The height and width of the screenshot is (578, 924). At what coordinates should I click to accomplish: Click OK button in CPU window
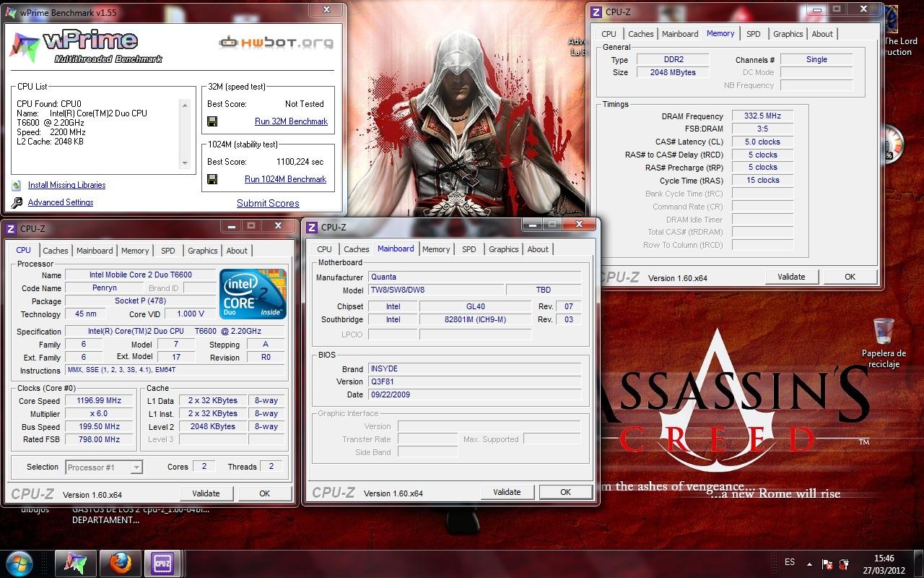(x=265, y=493)
